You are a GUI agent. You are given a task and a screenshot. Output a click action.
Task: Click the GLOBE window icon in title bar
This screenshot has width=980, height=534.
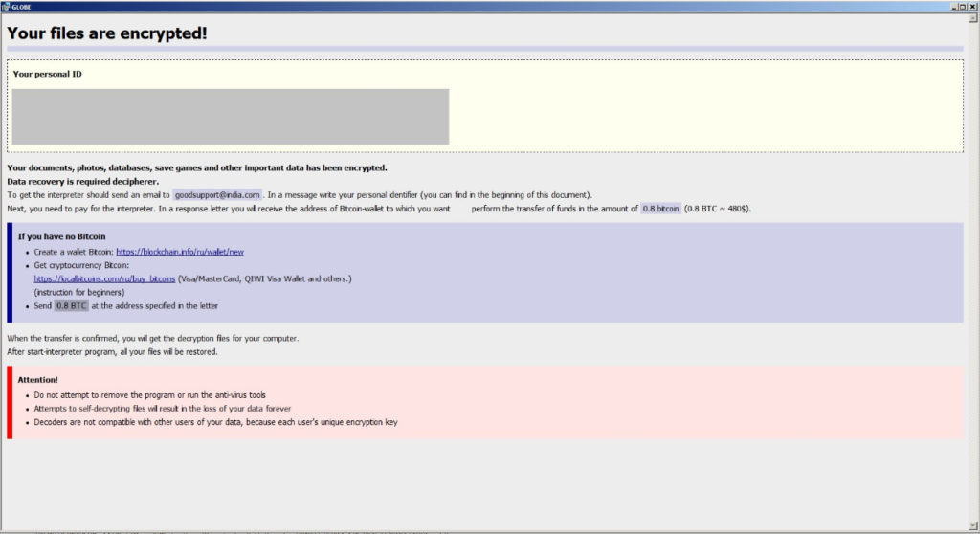pyautogui.click(x=5, y=6)
